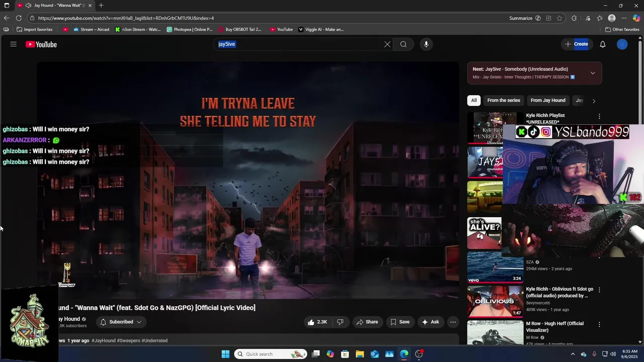This screenshot has width=644, height=362.
Task: Open the she's ALIVE thumbnail video
Action: [485, 233]
